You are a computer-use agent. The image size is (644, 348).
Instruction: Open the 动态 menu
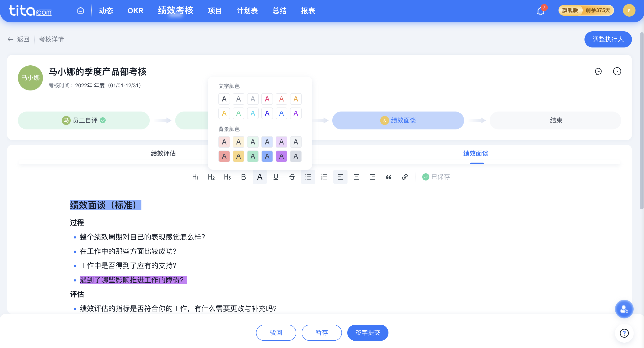[x=106, y=11]
